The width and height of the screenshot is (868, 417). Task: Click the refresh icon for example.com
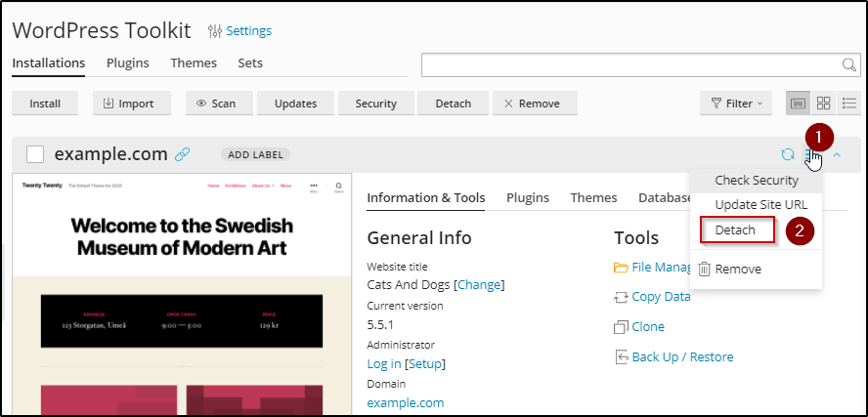pyautogui.click(x=787, y=154)
